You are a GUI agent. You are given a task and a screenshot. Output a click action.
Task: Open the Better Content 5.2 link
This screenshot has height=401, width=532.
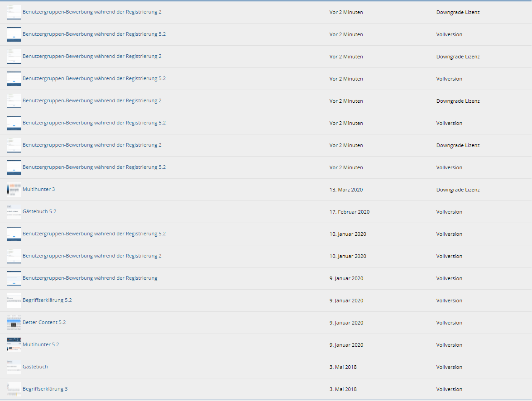pyautogui.click(x=44, y=322)
